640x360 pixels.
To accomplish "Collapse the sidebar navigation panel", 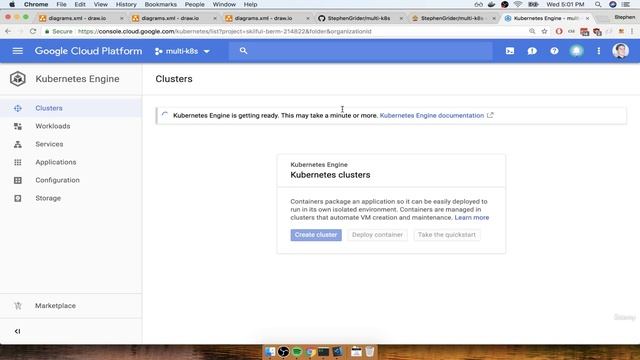I will click(x=17, y=331).
